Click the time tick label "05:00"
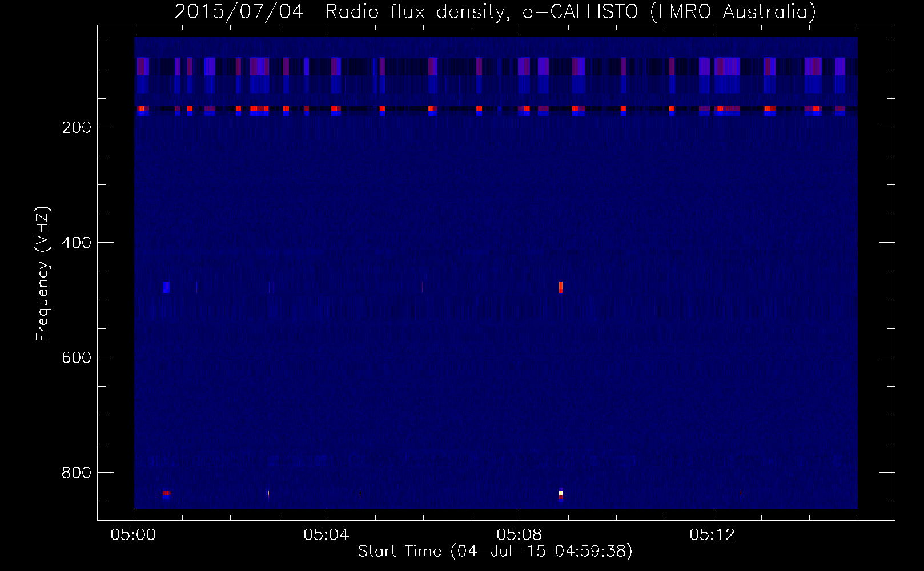Viewport: 924px width, 571px height. [134, 534]
